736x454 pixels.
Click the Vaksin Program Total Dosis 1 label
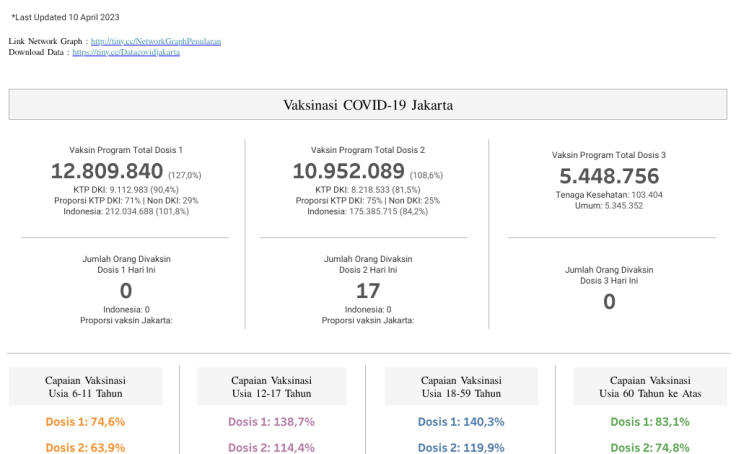pos(126,150)
